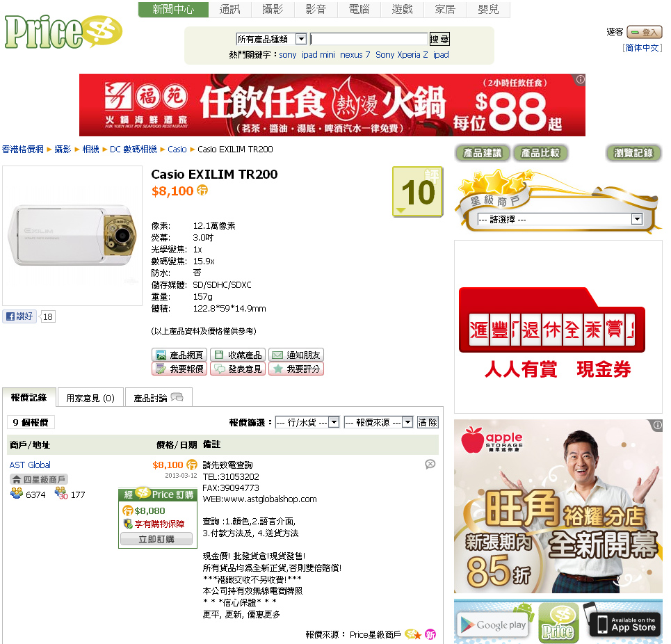Expand the 行/水貨 filter dropdown
This screenshot has width=671, height=644.
pyautogui.click(x=307, y=422)
